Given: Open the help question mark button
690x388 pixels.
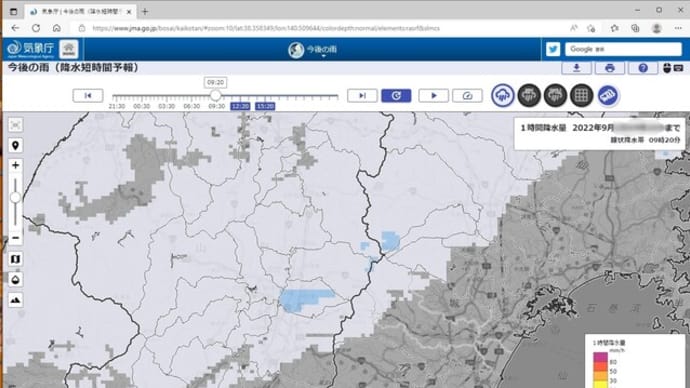Looking at the screenshot, I should point(643,68).
